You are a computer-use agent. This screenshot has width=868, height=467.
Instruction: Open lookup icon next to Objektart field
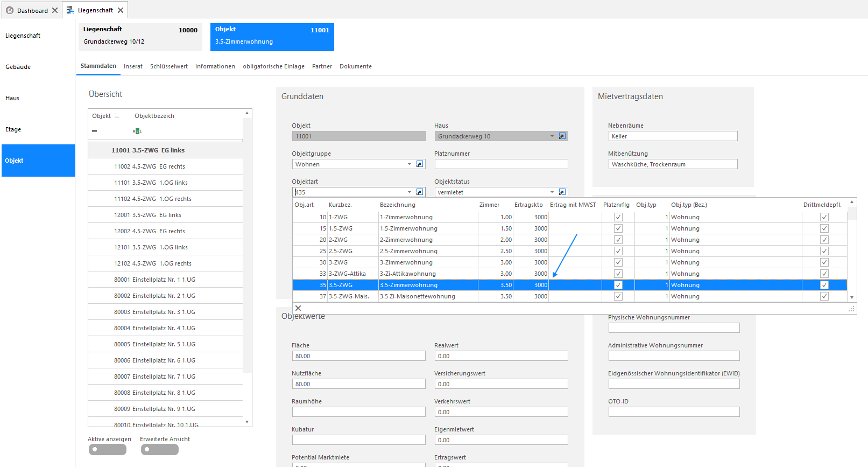coord(420,192)
